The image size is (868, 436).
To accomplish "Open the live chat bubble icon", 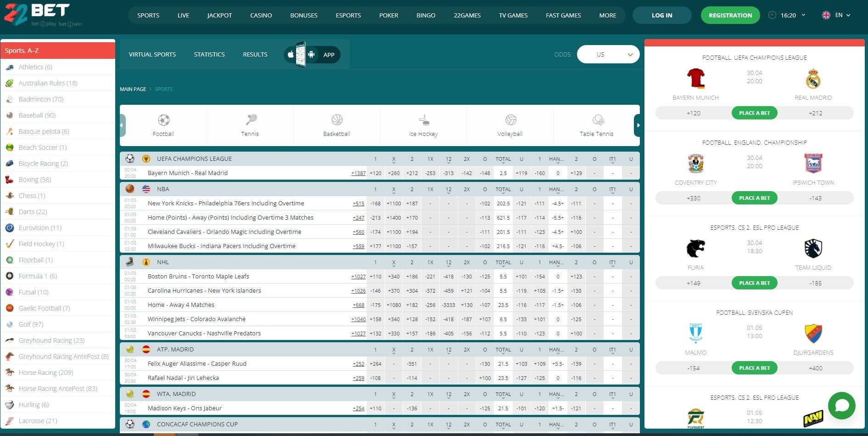I will pyautogui.click(x=841, y=406).
